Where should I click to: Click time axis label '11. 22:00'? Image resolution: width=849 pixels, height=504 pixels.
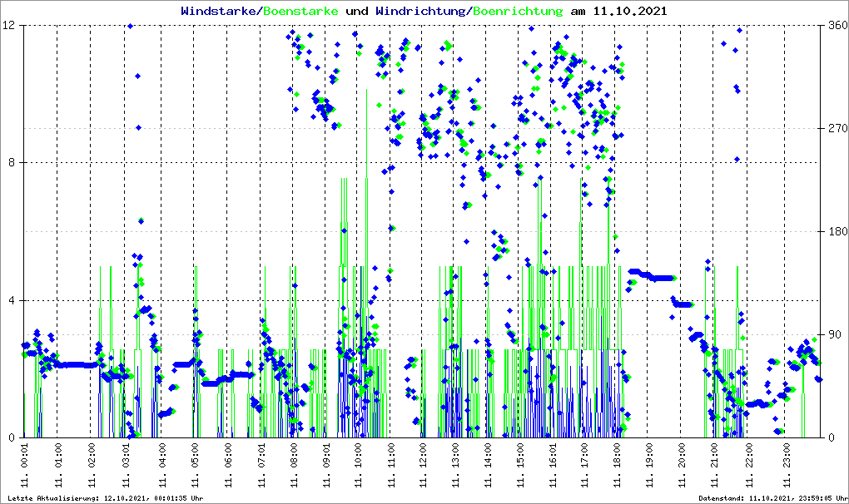click(x=748, y=465)
